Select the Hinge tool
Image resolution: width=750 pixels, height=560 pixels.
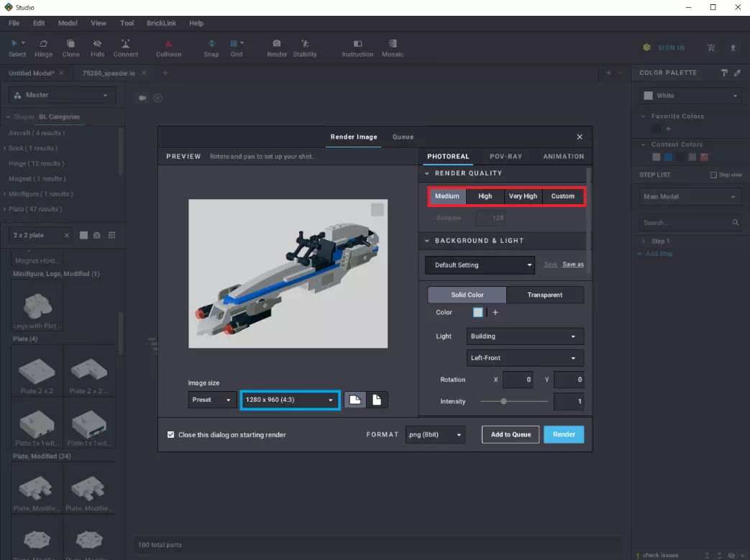(43, 48)
